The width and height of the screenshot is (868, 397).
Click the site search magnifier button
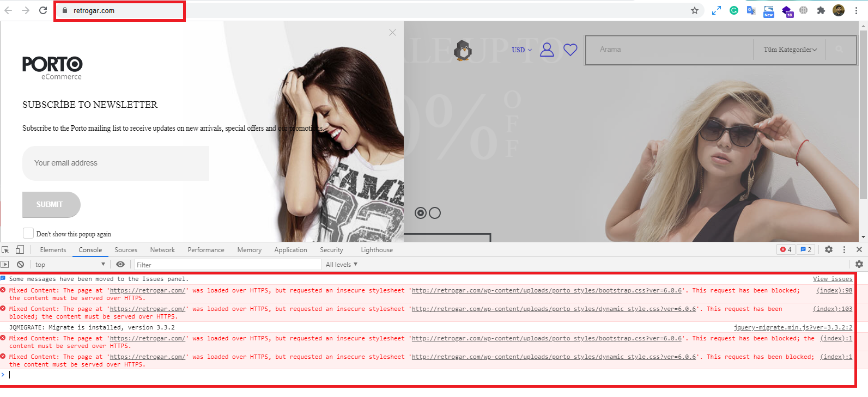840,50
